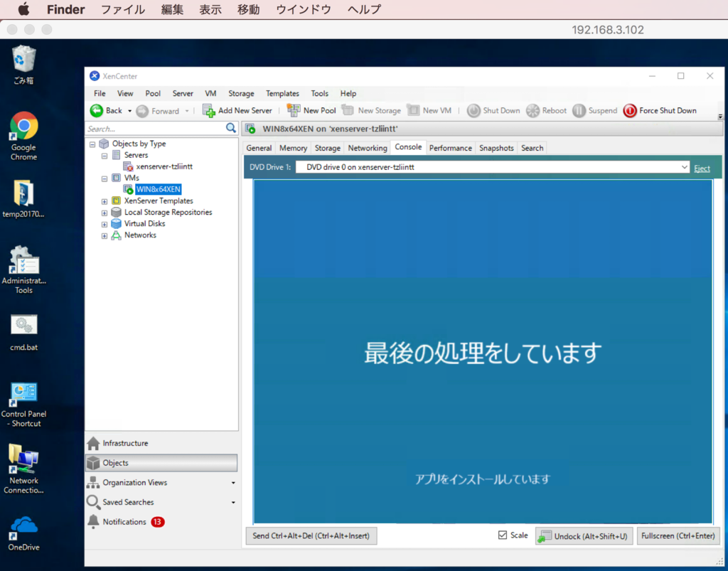Open the Templates menu
The width and height of the screenshot is (728, 571).
[282, 93]
